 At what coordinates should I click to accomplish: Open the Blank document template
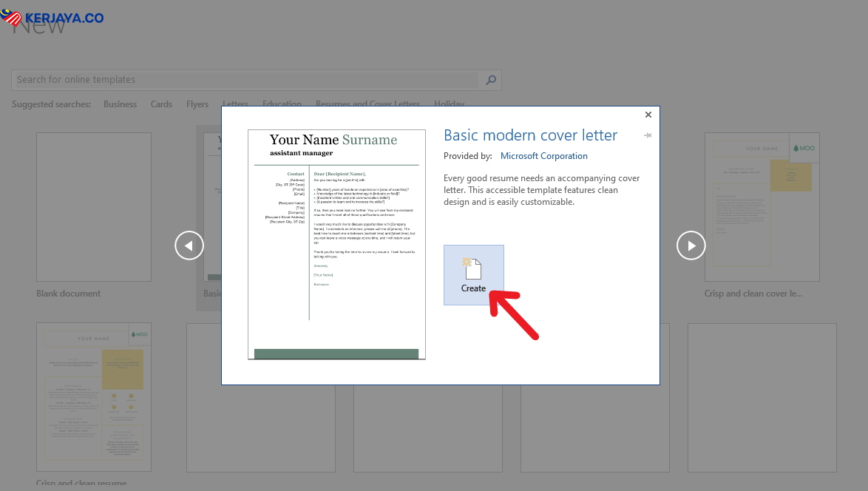pyautogui.click(x=94, y=207)
